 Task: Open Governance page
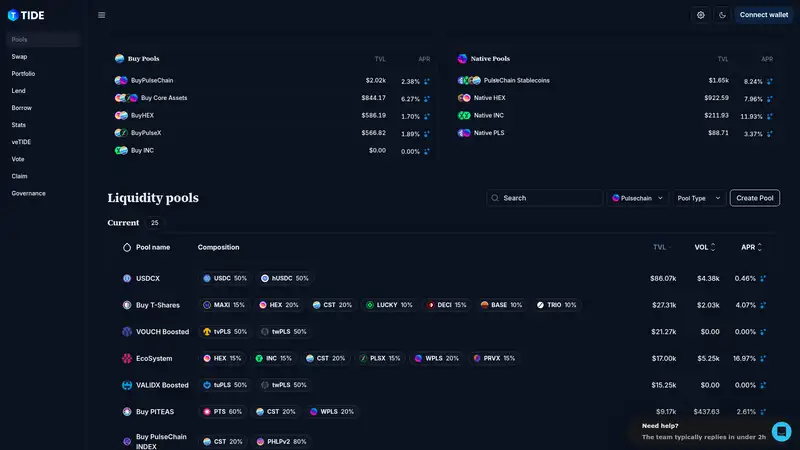click(29, 193)
